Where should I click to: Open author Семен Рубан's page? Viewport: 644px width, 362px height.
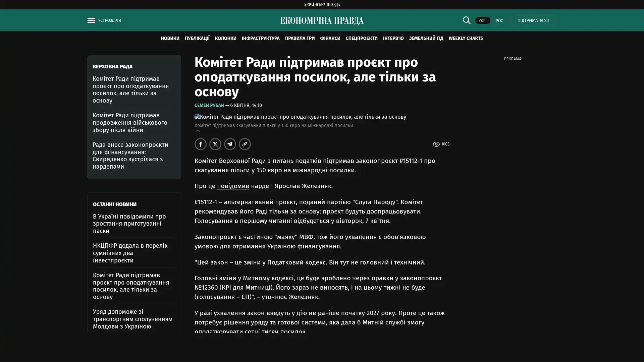tap(209, 105)
